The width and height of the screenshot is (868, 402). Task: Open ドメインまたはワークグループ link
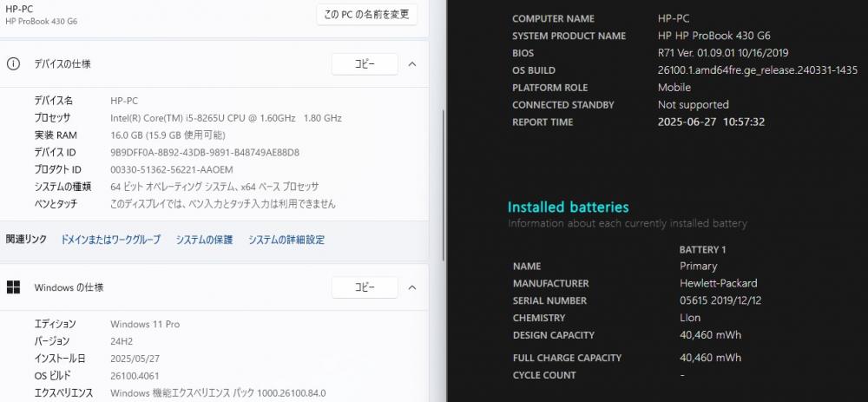pos(111,240)
